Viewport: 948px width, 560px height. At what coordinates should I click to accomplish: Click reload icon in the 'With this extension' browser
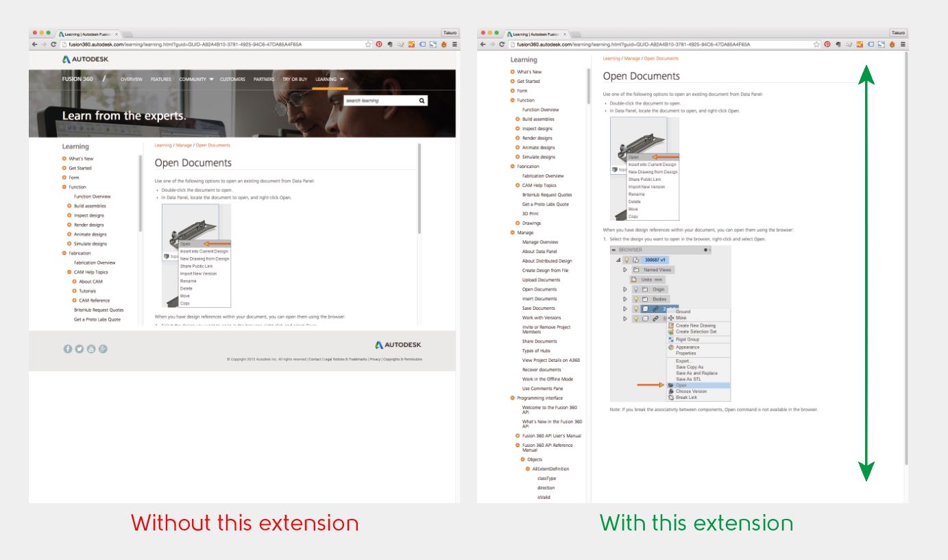pos(502,44)
